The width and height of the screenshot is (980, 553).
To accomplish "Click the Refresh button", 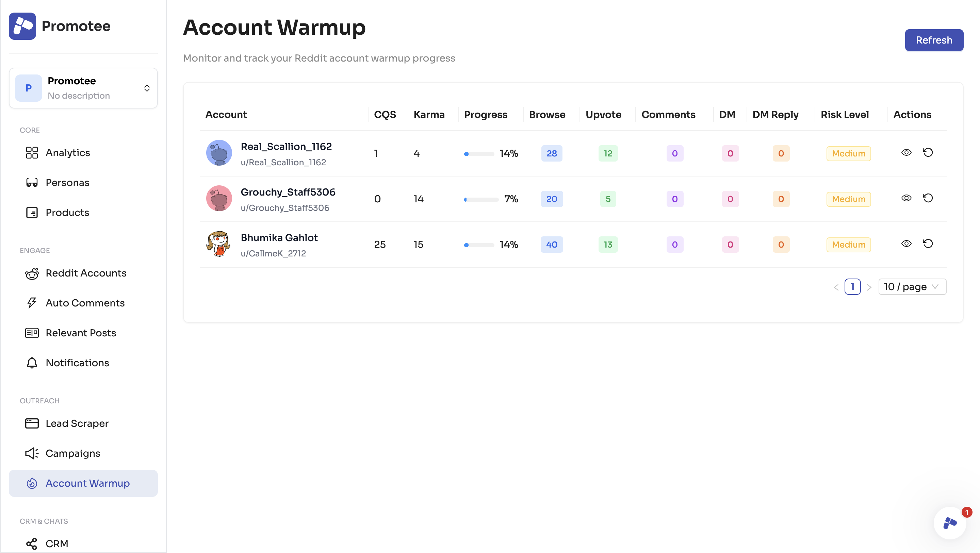I will pos(934,40).
